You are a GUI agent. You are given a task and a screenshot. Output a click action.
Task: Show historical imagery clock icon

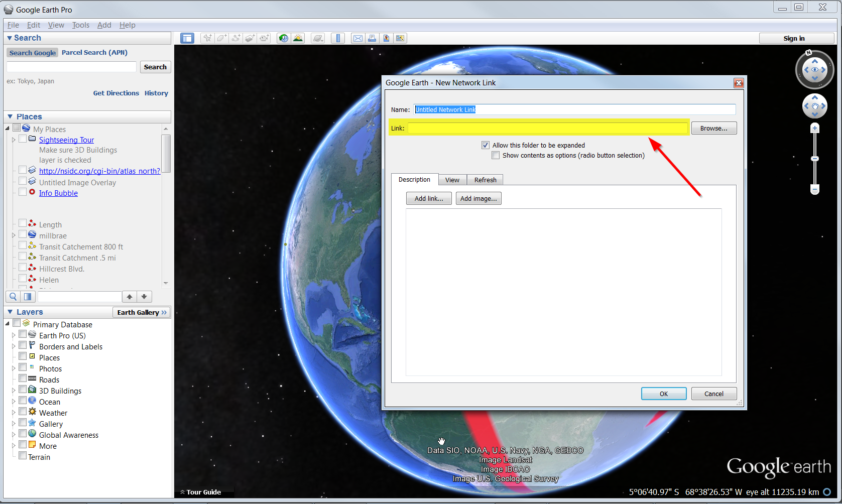point(284,38)
